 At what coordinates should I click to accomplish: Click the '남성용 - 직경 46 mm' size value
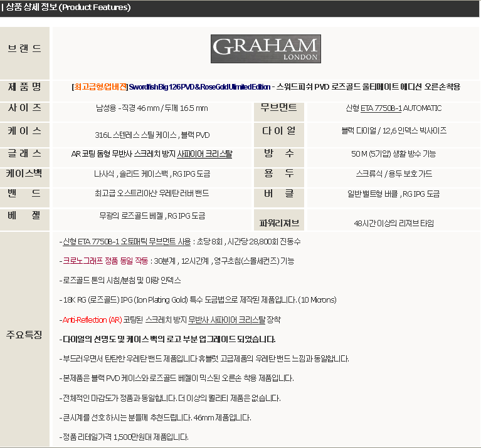[152, 108]
